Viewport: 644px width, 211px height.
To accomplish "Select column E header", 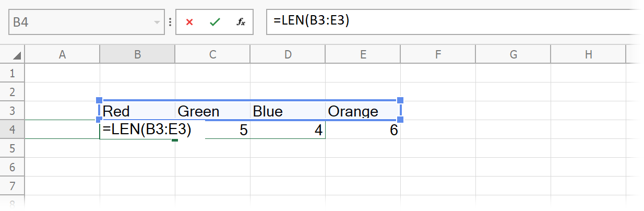I will (x=363, y=54).
